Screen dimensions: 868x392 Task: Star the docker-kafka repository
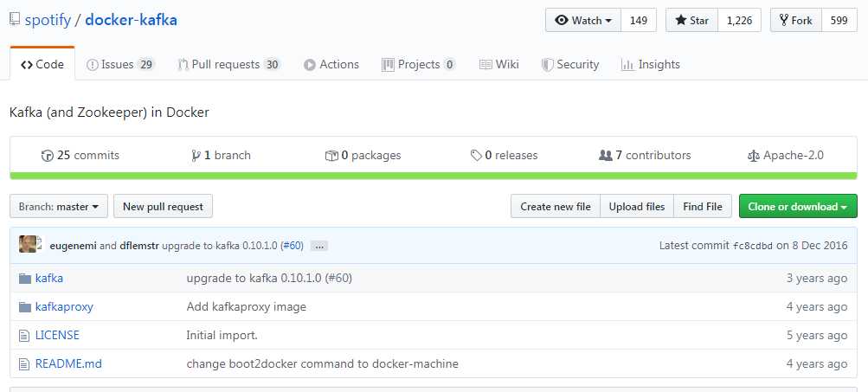692,21
